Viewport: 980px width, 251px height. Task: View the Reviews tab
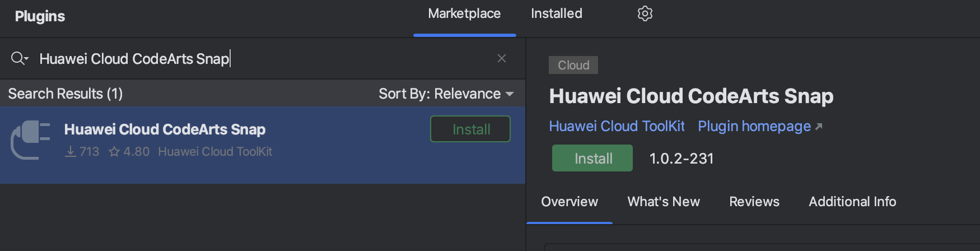coord(754,202)
